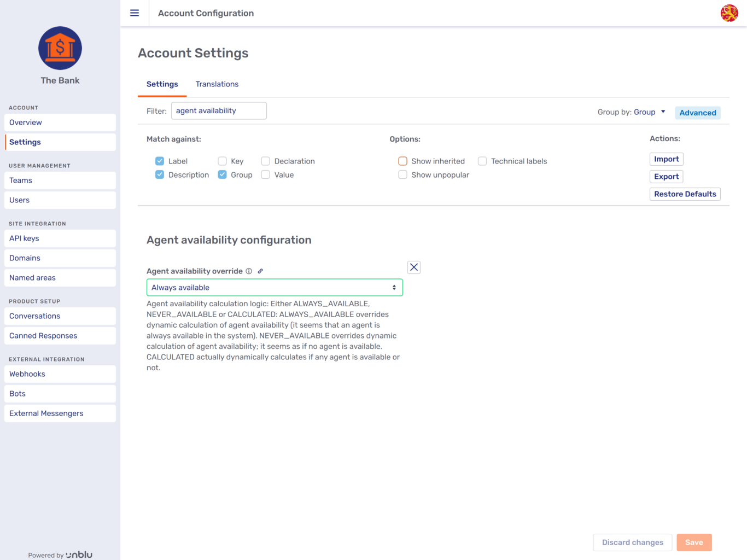Discard unsaved changes
The height and width of the screenshot is (560, 747).
632,542
